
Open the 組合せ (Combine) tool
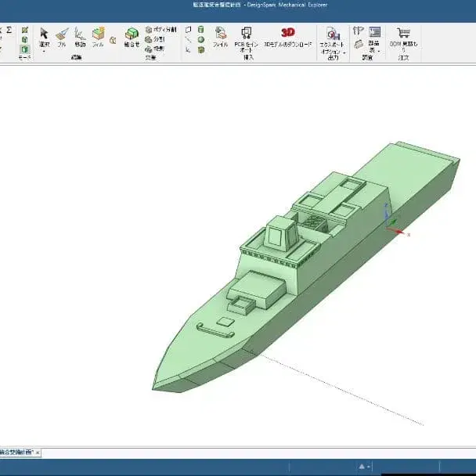(x=132, y=37)
